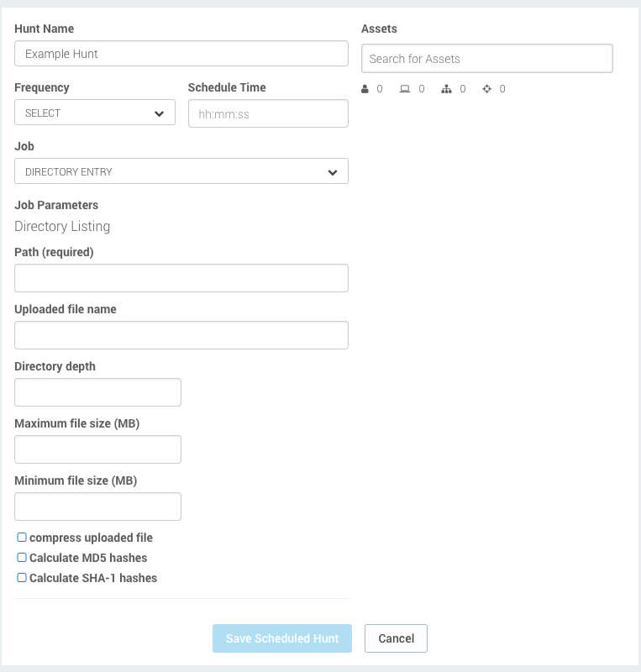Tick Calculate SHA-1 hashes checkbox

point(22,578)
